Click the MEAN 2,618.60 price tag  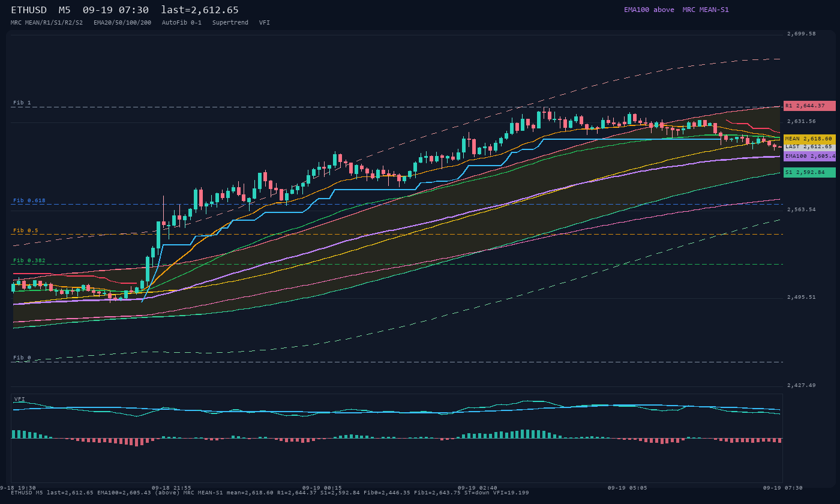(x=809, y=139)
